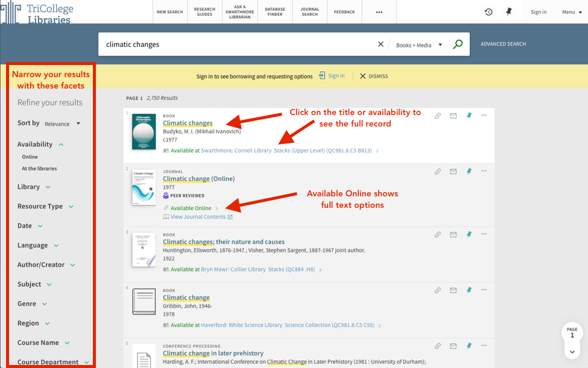Screen dimensions: 588x368
Task: Copy permalink for Huntington's Climatic changes book
Action: (x=438, y=235)
